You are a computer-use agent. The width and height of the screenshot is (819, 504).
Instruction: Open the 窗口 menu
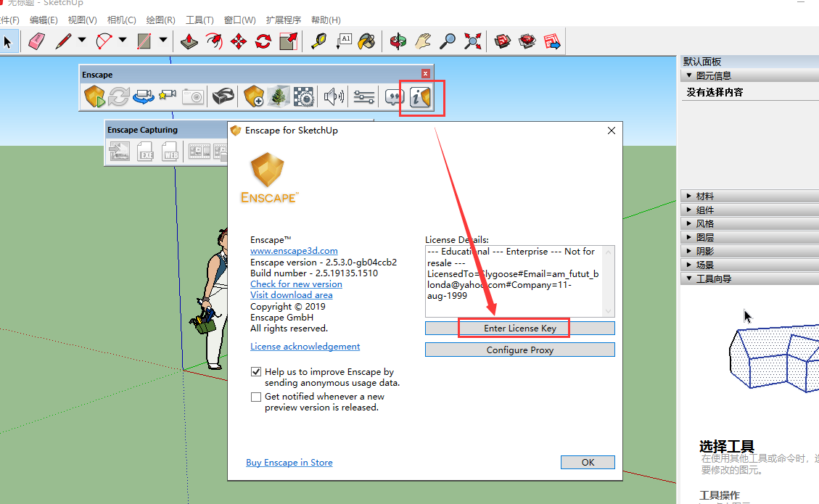click(x=239, y=20)
